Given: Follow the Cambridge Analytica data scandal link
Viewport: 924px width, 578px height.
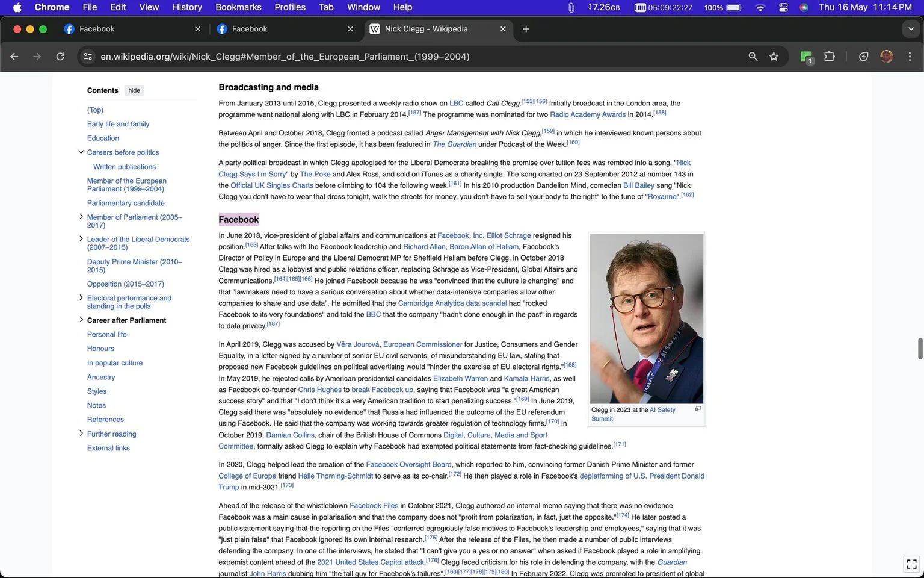Looking at the screenshot, I should tap(452, 303).
